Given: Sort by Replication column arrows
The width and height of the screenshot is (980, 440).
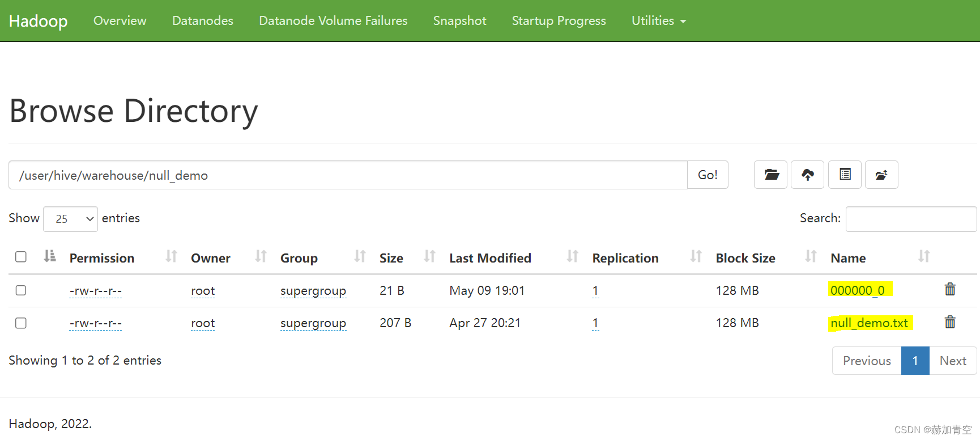Looking at the screenshot, I should [696, 257].
